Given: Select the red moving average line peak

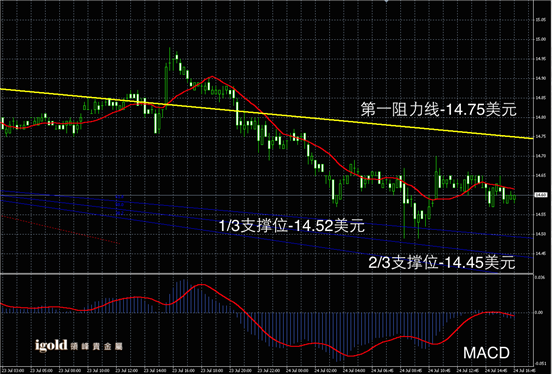Looking at the screenshot, I should coord(212,76).
